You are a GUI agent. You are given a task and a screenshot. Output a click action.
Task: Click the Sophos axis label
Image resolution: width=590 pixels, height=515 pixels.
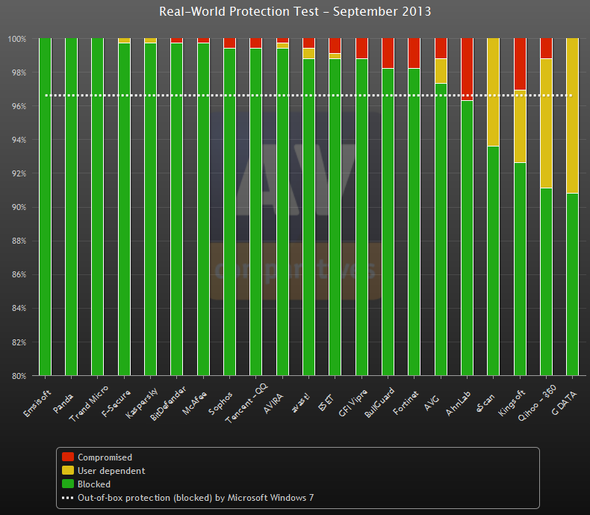pos(220,403)
